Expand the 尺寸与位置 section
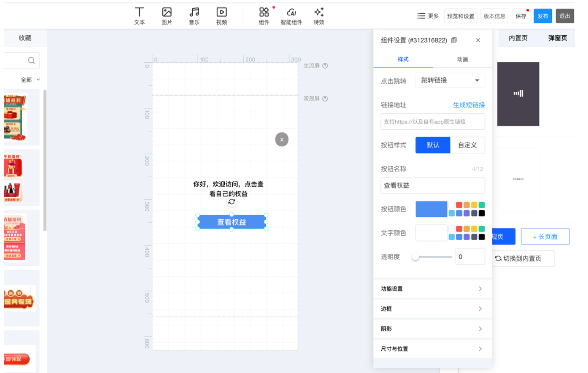The height and width of the screenshot is (373, 588). pos(432,349)
